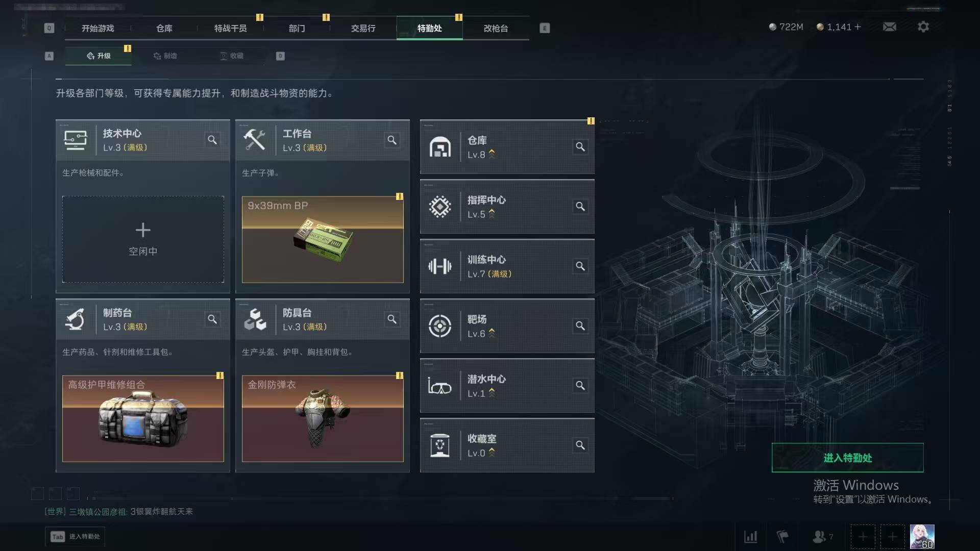The width and height of the screenshot is (980, 551).
Task: Expand 靶场 Lv.6 upgrade arrow
Action: click(492, 333)
